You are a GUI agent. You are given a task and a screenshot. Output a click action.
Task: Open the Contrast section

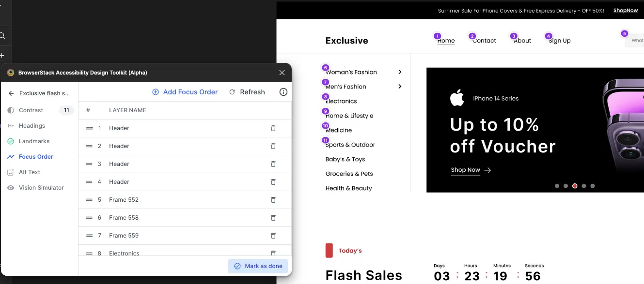pyautogui.click(x=31, y=110)
